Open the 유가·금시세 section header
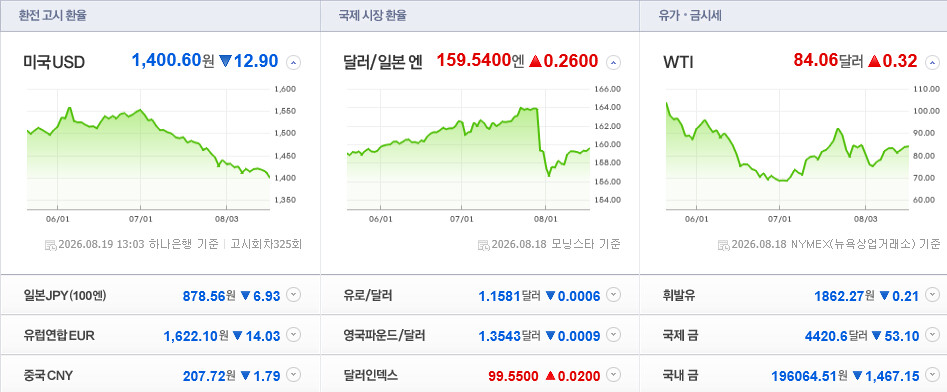947x392 pixels. 690,16
